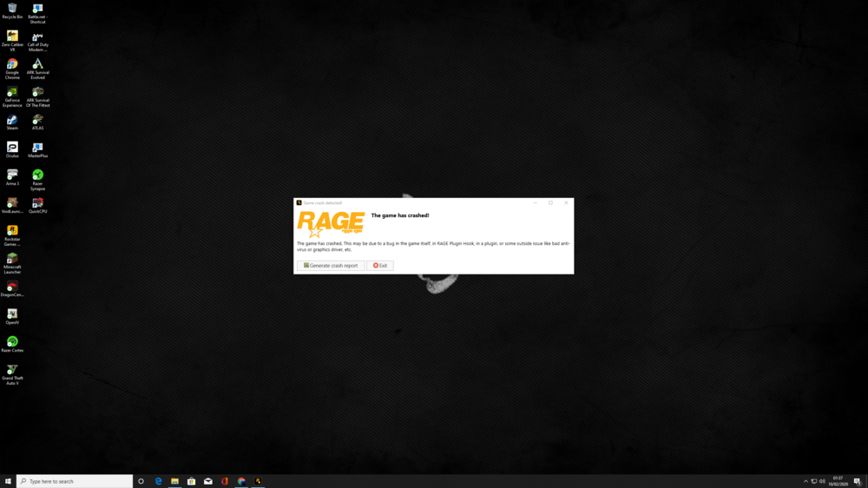This screenshot has width=868, height=488.
Task: Open the Action Center notifications
Action: [x=857, y=481]
